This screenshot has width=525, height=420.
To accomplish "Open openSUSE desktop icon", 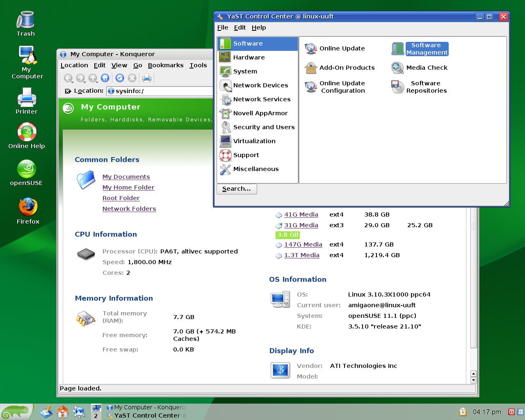I will click(x=26, y=173).
